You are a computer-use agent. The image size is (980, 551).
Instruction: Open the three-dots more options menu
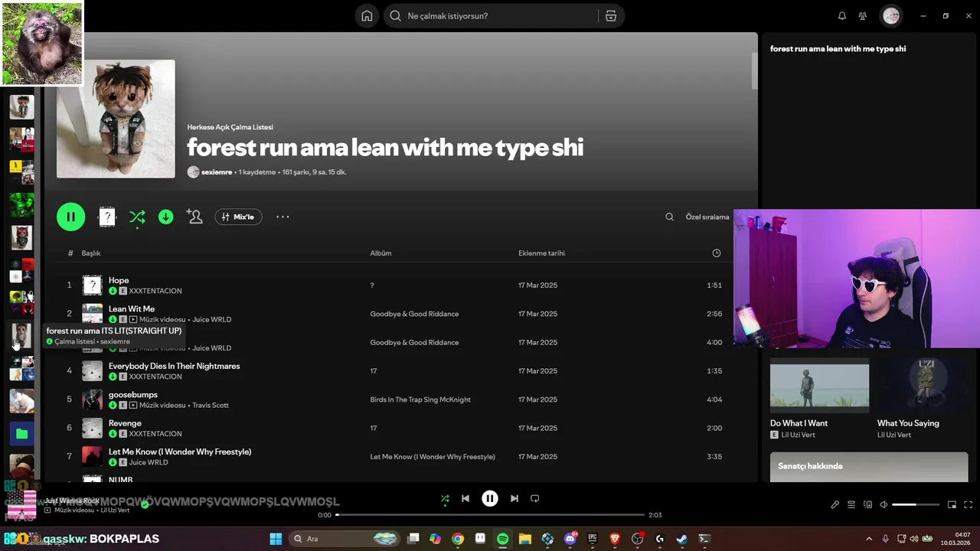pyautogui.click(x=283, y=217)
